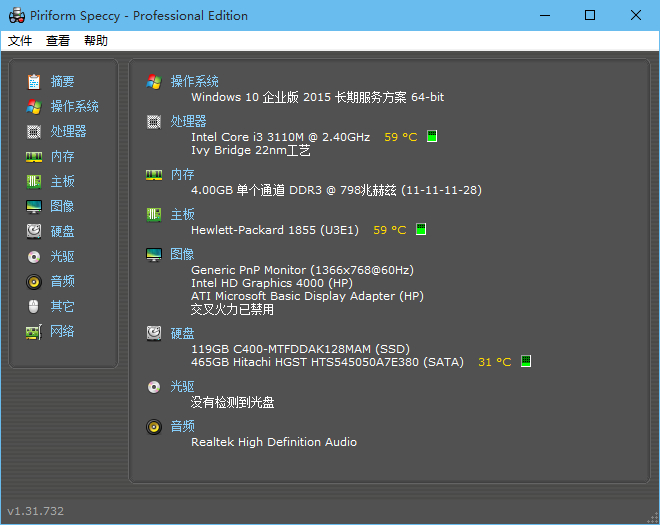
Task: Select the Network (网络) icon in sidebar
Action: (34, 331)
